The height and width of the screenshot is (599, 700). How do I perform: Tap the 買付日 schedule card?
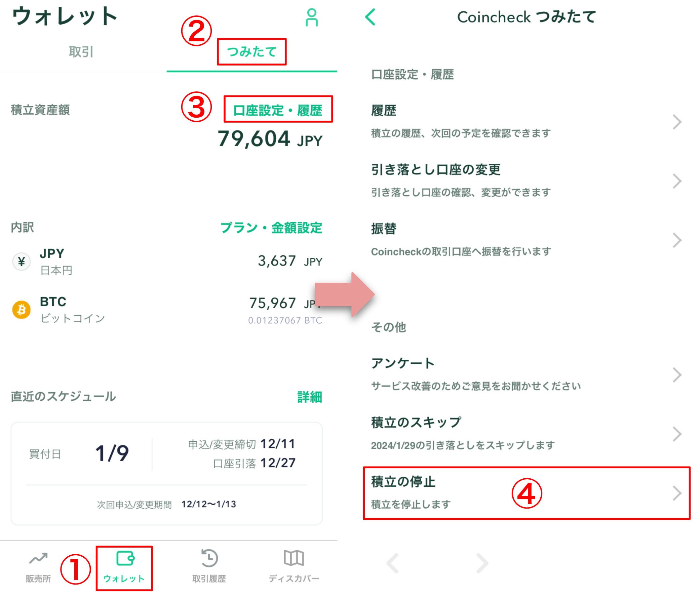(x=166, y=473)
